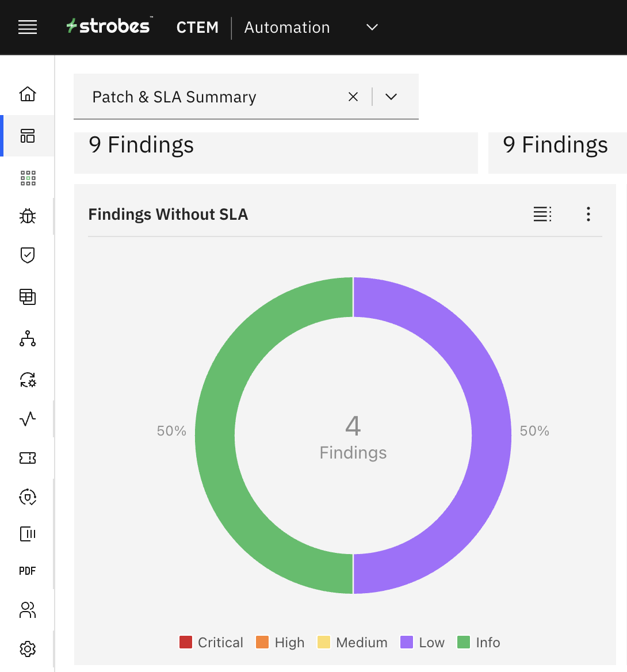
Task: Toggle the Critical legend series
Action: coord(211,642)
